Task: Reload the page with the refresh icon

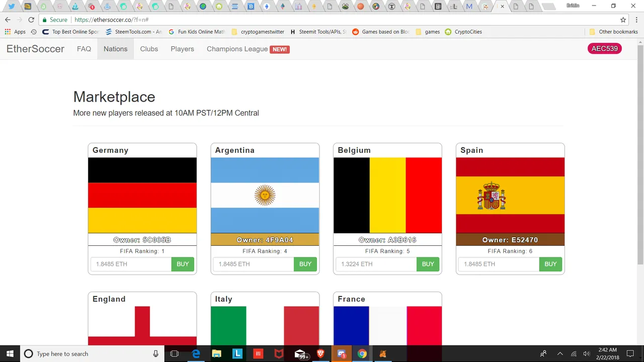Action: click(x=31, y=20)
